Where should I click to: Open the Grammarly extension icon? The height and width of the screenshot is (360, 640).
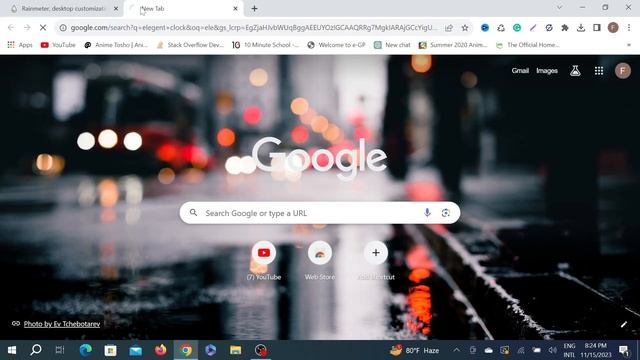[x=517, y=28]
